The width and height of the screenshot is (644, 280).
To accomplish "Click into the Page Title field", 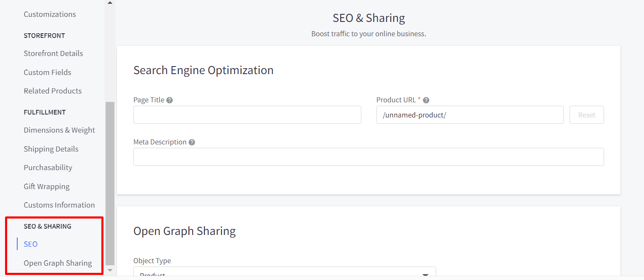I will 247,115.
